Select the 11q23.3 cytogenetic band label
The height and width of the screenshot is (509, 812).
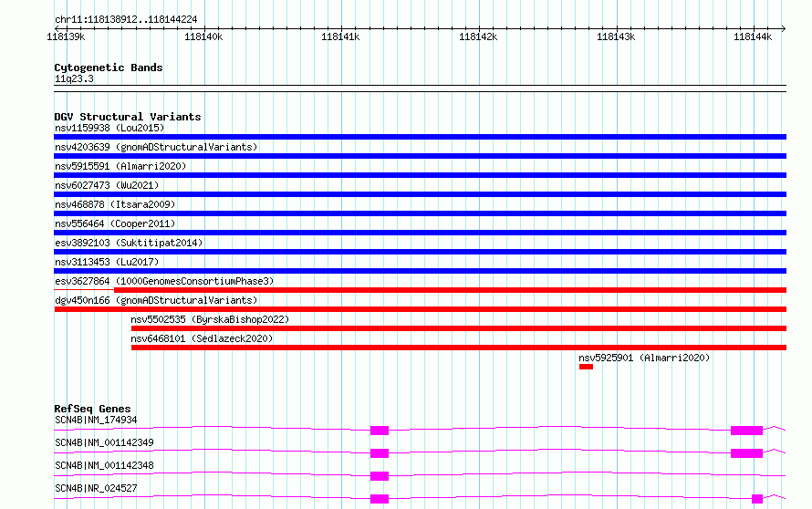click(74, 78)
